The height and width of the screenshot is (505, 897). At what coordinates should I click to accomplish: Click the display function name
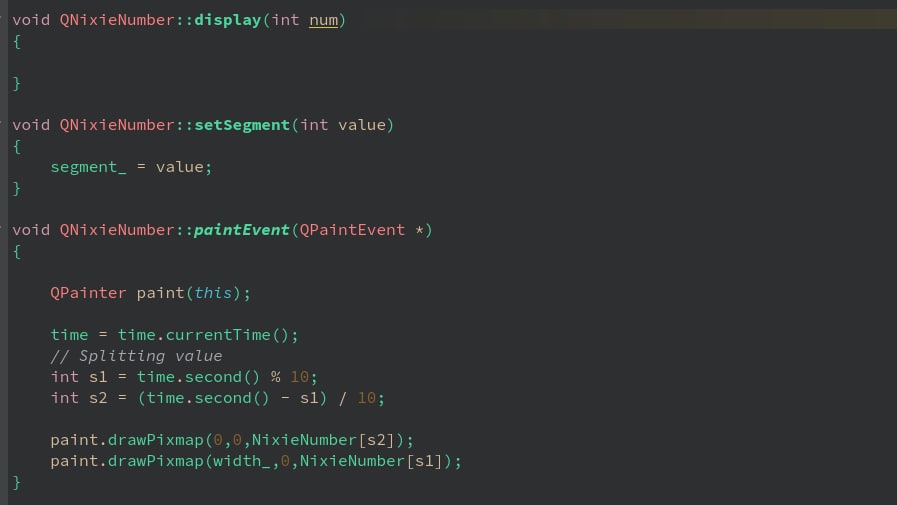(x=227, y=20)
